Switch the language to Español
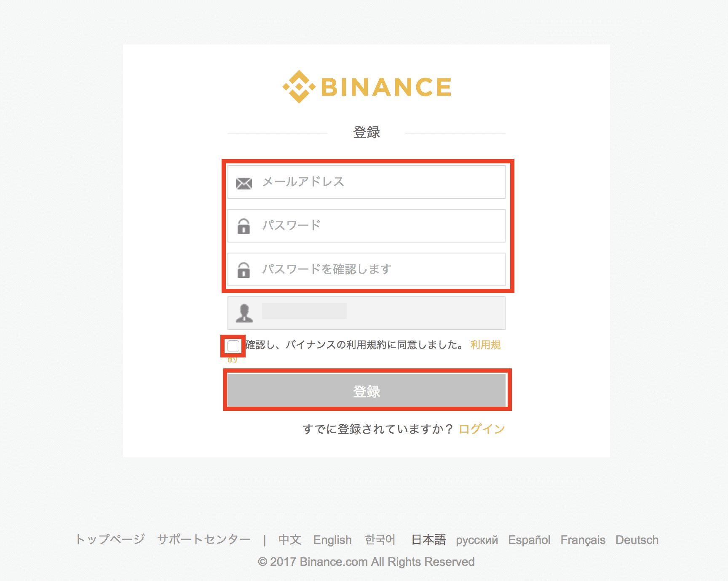 pos(529,540)
